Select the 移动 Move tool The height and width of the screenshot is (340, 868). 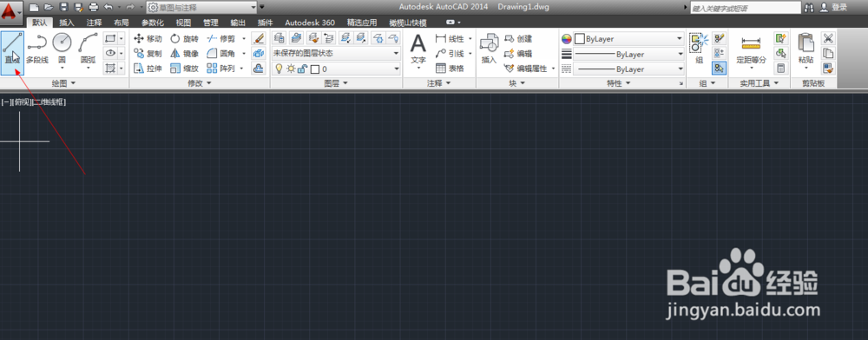pos(148,39)
